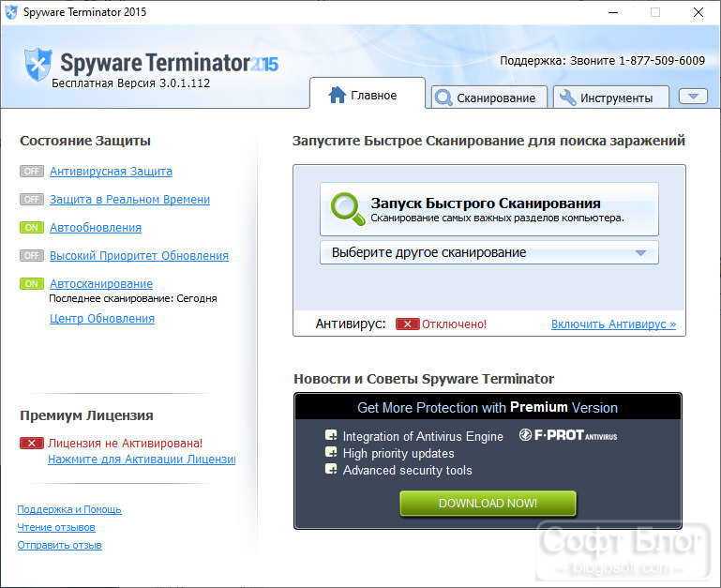Toggle the Антивирусная Защита OFF switch

[32, 172]
